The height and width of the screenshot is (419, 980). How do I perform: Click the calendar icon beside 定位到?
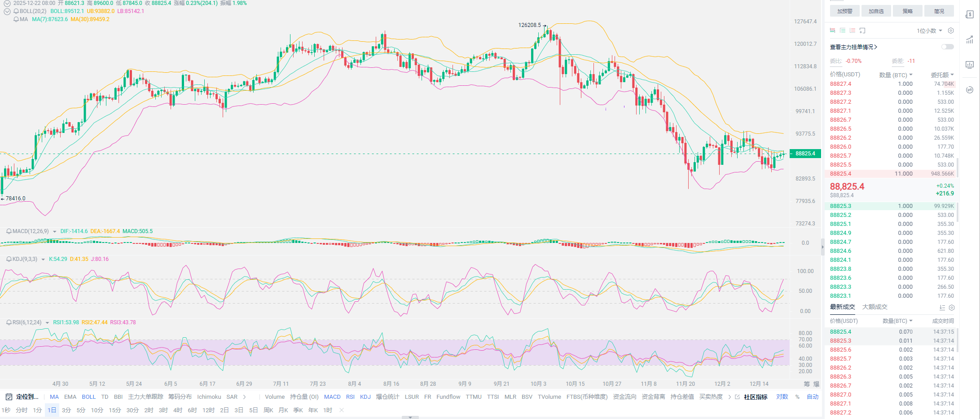9,397
